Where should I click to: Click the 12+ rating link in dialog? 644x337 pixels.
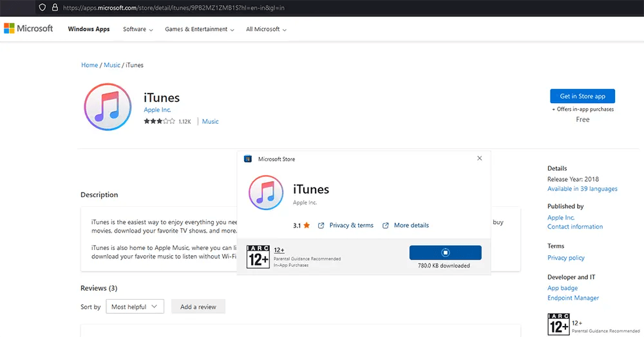coord(279,250)
